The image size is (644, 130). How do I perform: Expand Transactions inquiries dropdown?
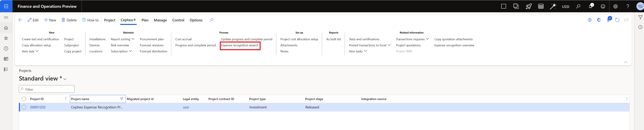[x=412, y=39]
